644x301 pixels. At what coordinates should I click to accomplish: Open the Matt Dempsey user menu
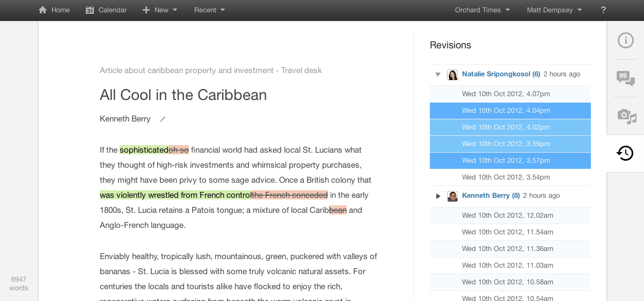coord(554,10)
